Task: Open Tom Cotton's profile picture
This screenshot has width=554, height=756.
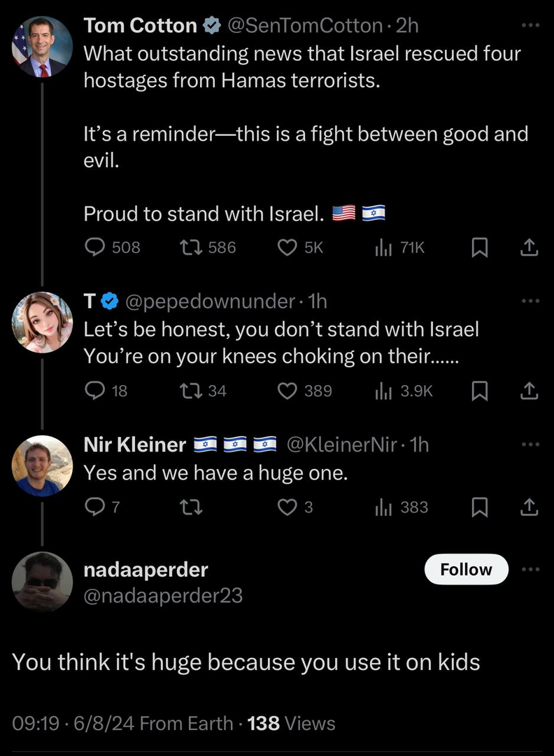Action: [x=42, y=47]
